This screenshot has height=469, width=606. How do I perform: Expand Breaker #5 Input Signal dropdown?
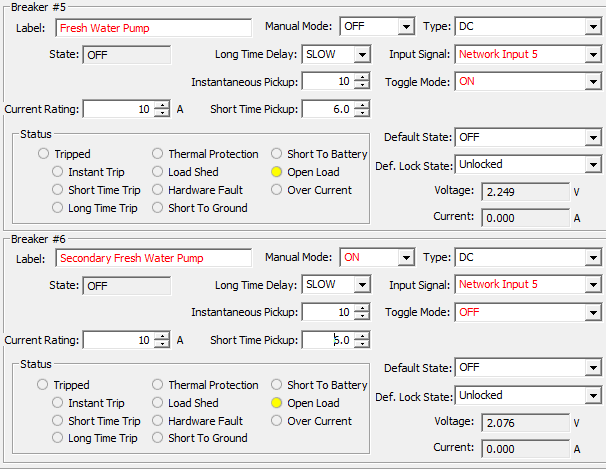point(592,54)
